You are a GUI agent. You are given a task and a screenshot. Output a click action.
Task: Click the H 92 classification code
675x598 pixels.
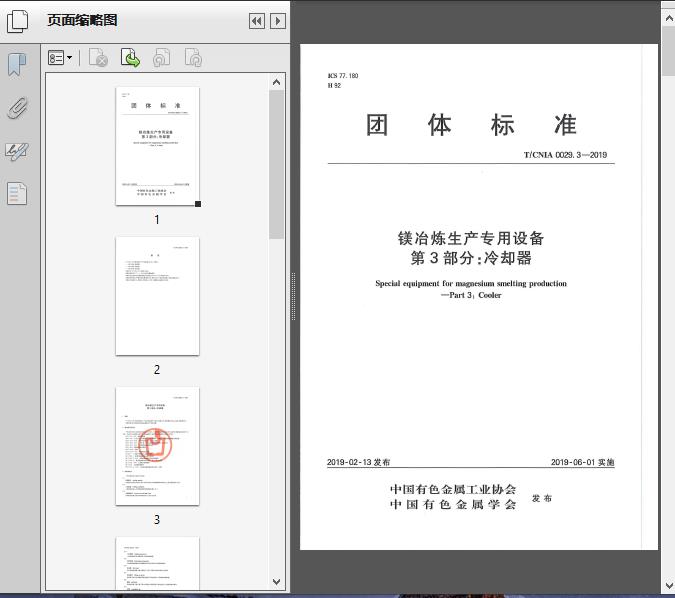pos(334,86)
